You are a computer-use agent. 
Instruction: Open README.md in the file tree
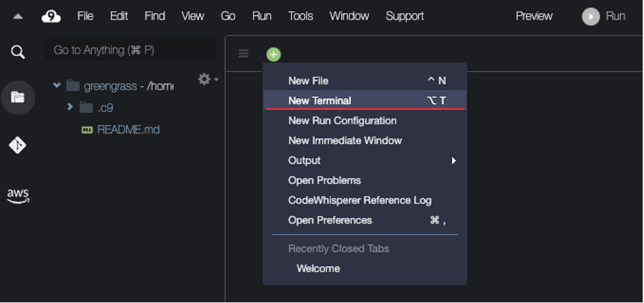click(128, 130)
